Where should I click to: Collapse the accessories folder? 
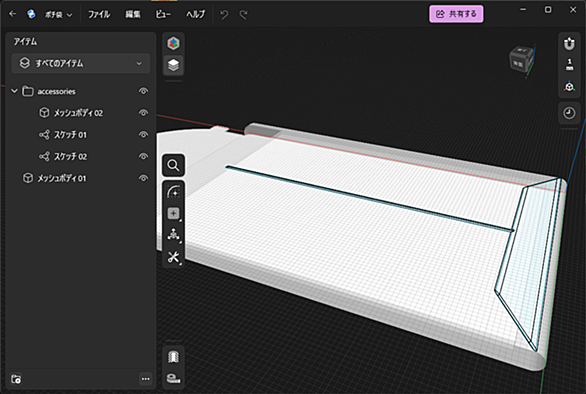pos(14,91)
